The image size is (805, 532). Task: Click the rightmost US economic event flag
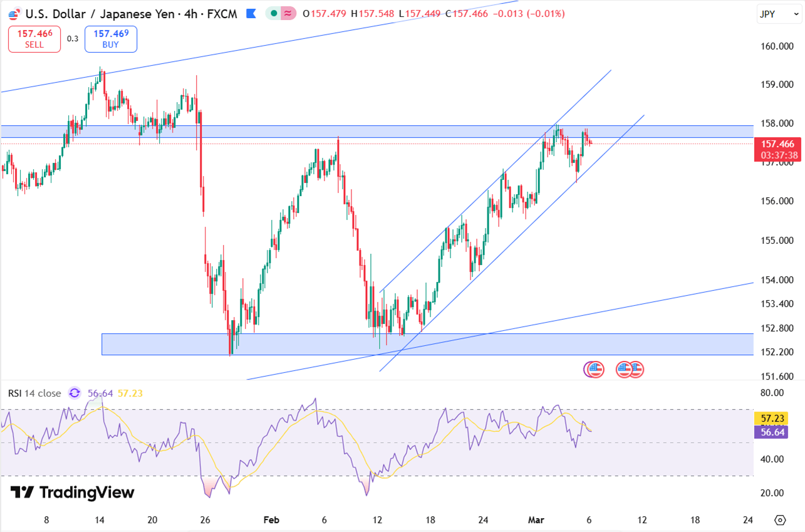tap(636, 370)
